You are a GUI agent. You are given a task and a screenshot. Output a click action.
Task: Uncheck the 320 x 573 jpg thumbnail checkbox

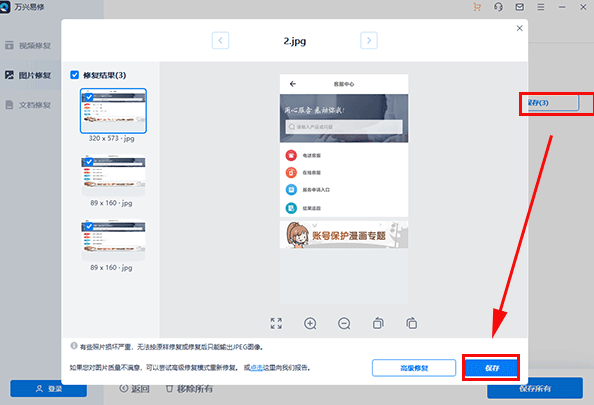pyautogui.click(x=89, y=97)
